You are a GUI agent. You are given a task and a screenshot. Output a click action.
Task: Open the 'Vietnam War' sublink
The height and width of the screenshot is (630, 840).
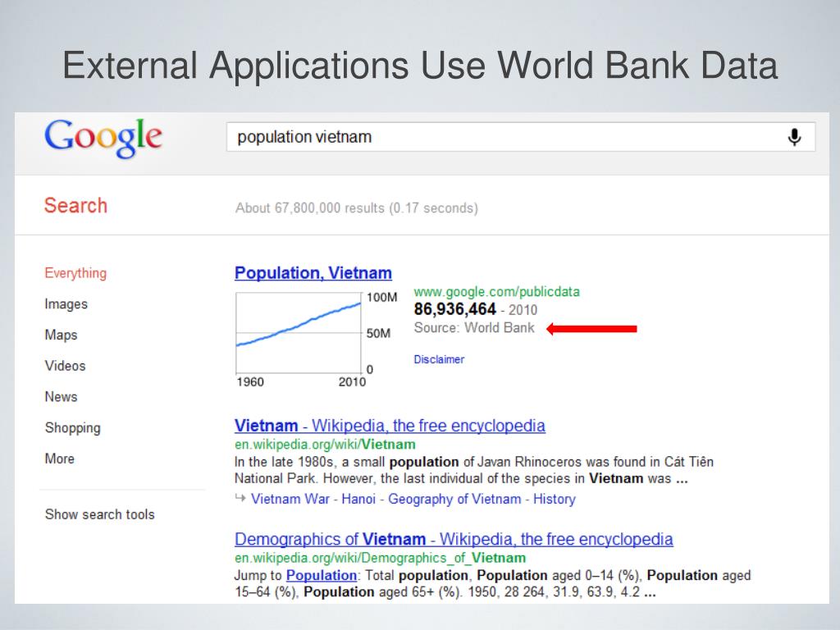(290, 500)
